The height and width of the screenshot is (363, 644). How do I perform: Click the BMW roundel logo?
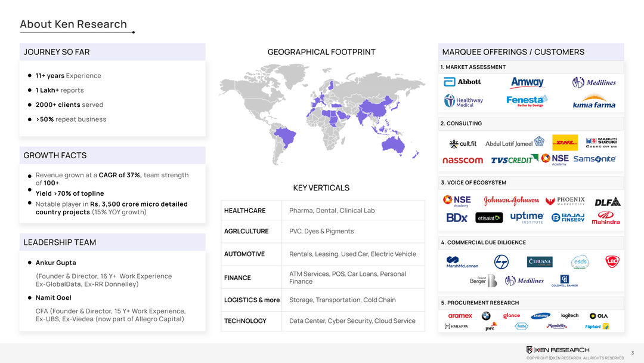pos(486,316)
